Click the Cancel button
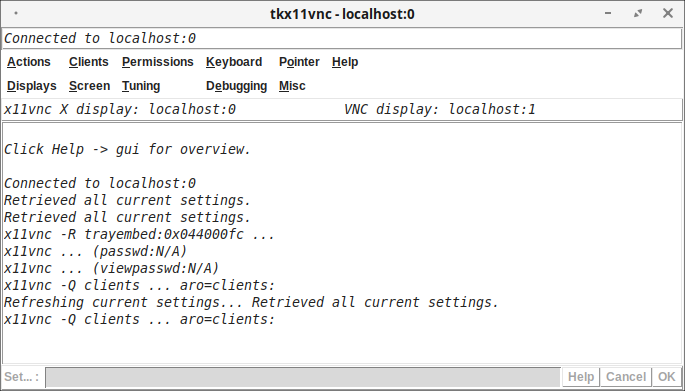 click(x=626, y=377)
